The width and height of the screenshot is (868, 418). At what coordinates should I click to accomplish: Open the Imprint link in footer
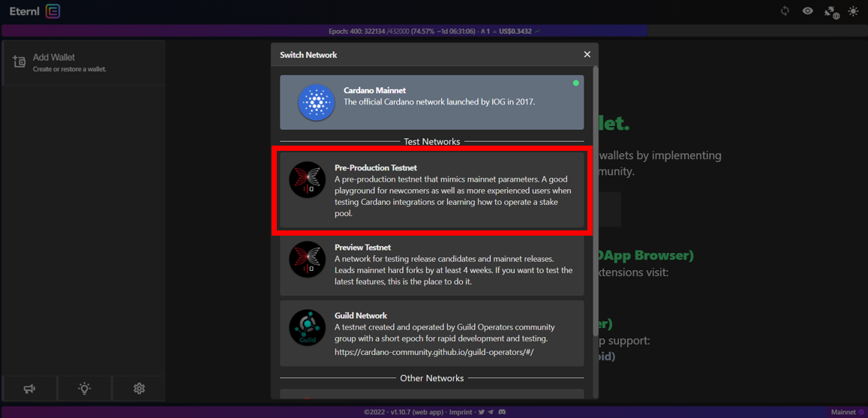pyautogui.click(x=461, y=412)
